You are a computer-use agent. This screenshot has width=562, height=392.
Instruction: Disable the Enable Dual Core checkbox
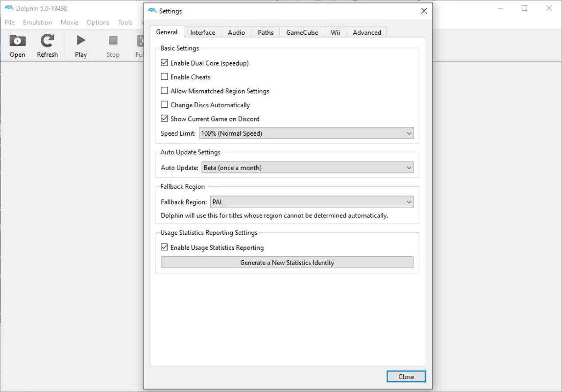pos(165,63)
